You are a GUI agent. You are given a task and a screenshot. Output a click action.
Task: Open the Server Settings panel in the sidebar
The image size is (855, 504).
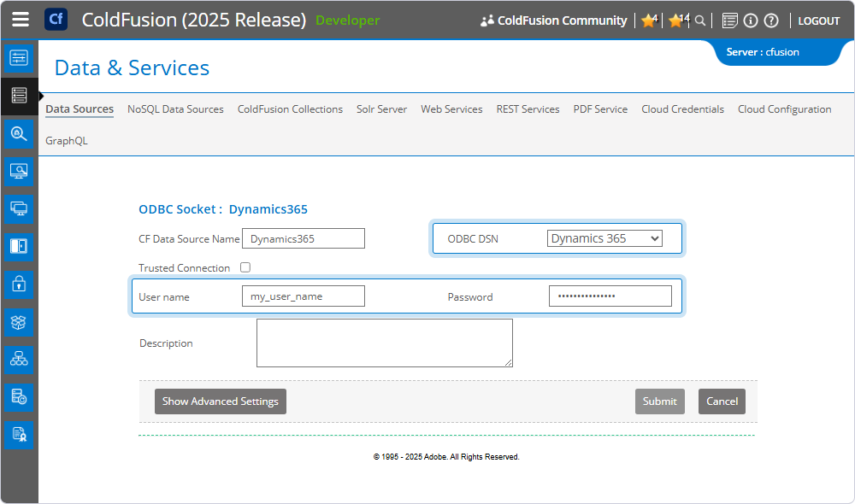[19, 58]
